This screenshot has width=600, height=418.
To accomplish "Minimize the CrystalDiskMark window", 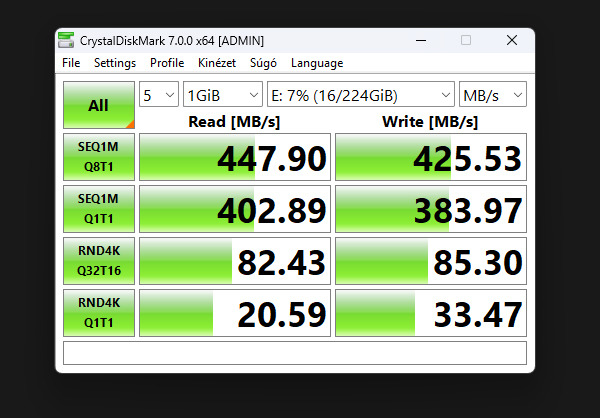I will pos(421,40).
